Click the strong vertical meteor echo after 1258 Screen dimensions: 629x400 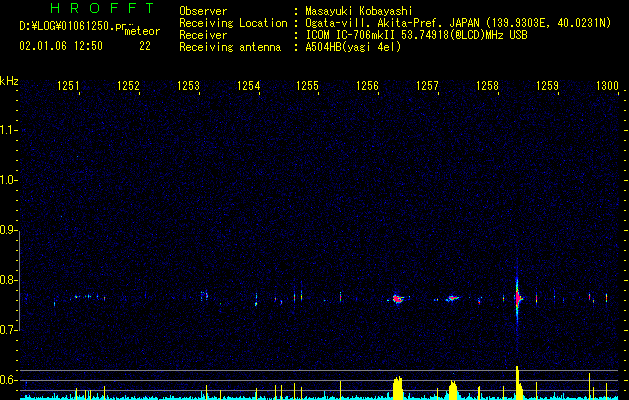tap(517, 298)
